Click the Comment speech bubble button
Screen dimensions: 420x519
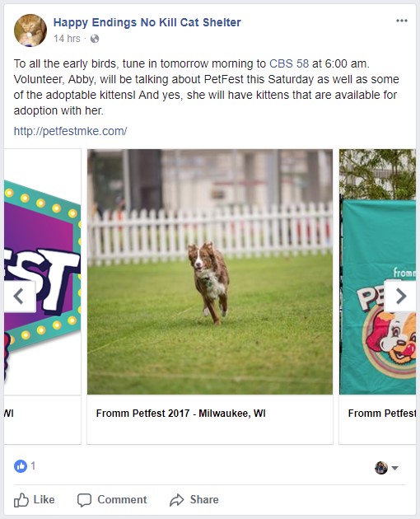pos(112,500)
